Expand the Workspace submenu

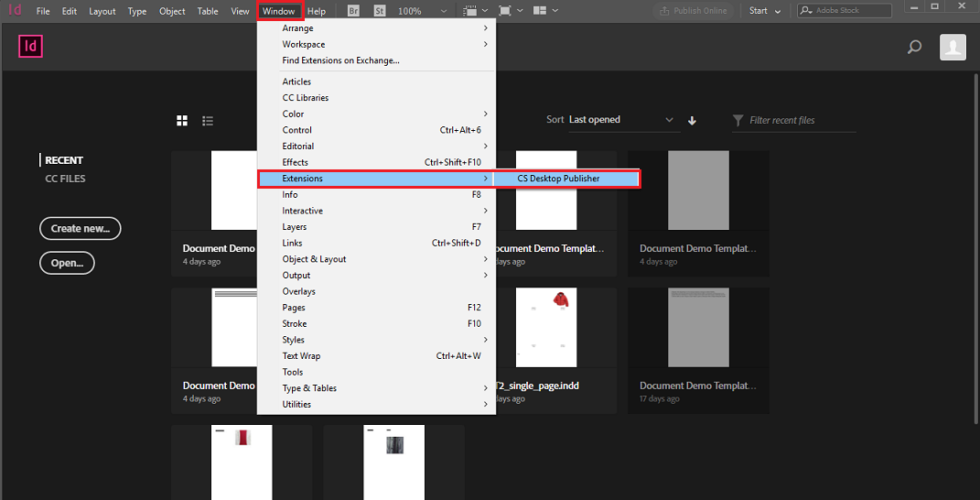pos(376,45)
